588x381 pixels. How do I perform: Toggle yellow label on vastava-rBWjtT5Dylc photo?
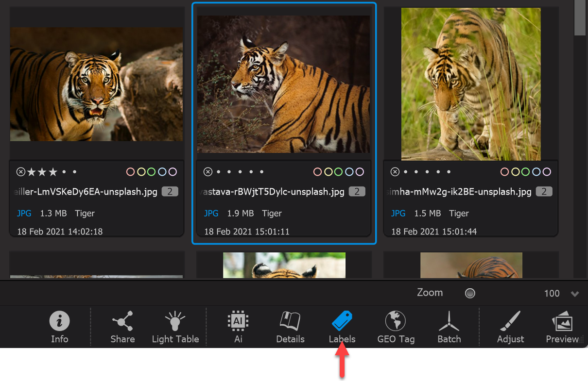click(x=328, y=172)
